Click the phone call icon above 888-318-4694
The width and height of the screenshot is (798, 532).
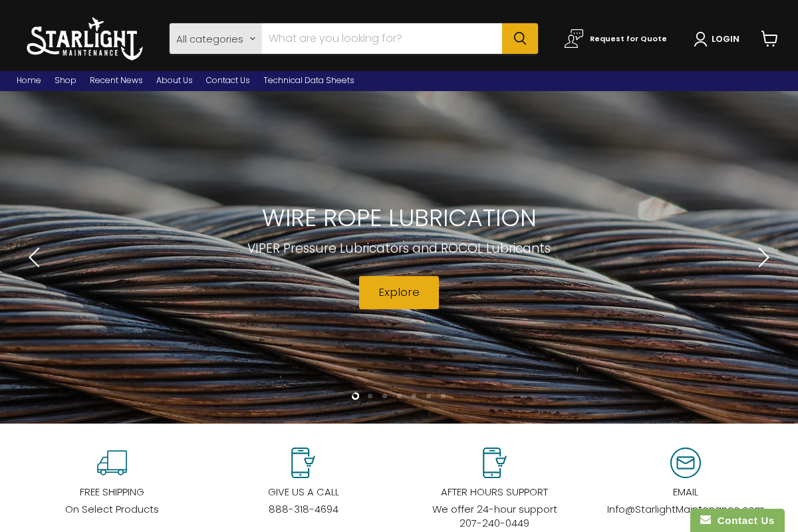pyautogui.click(x=303, y=462)
